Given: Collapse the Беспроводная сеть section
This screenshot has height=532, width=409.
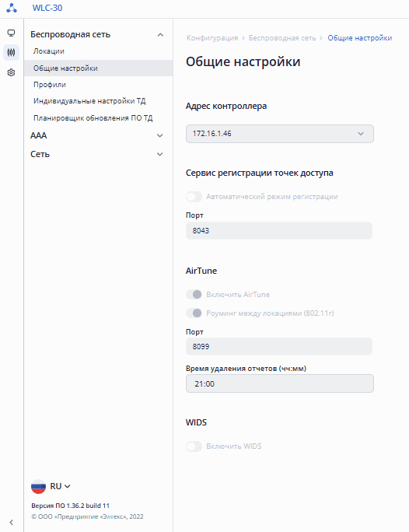Looking at the screenshot, I should 97,34.
